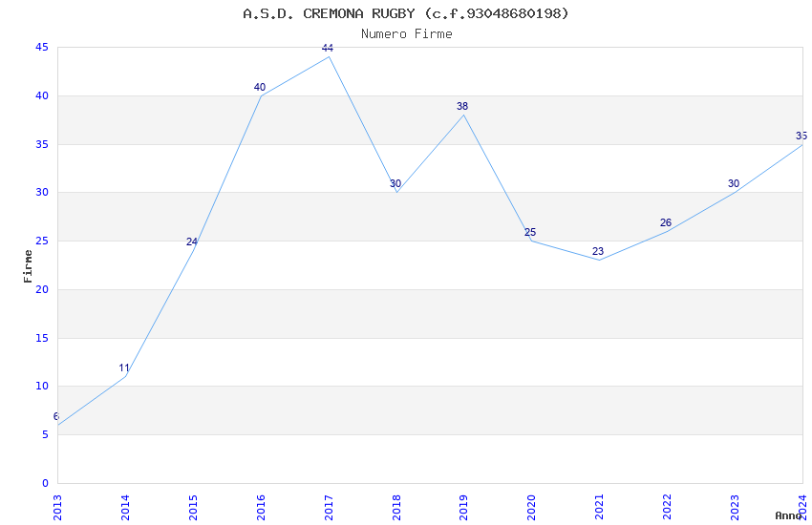Image resolution: width=812 pixels, height=525 pixels.
Task: Click the y-axis tick label 20
Action: 42,289
